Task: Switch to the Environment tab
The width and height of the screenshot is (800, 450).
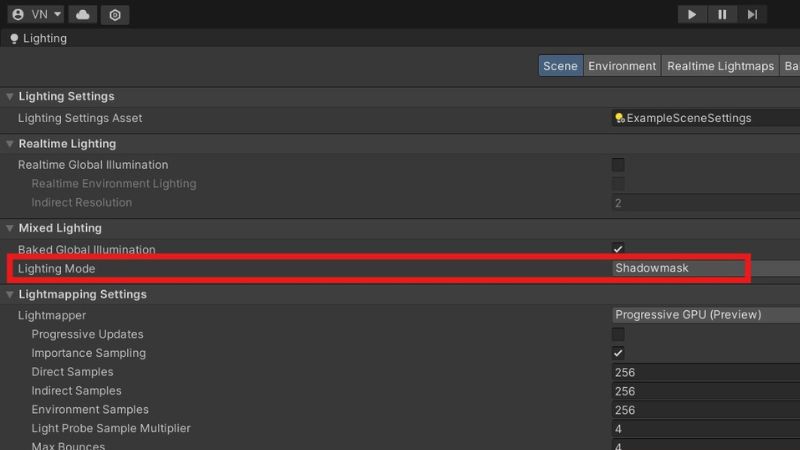Action: pyautogui.click(x=622, y=66)
